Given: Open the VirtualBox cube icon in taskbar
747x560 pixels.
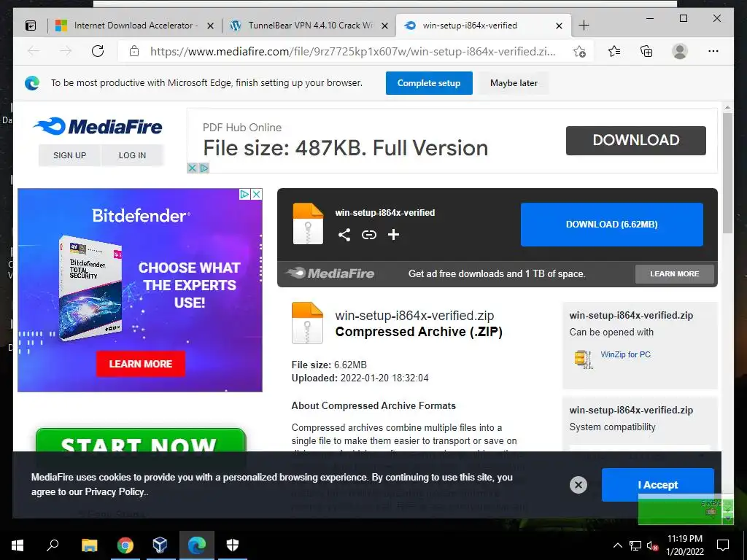Looking at the screenshot, I should 160,545.
